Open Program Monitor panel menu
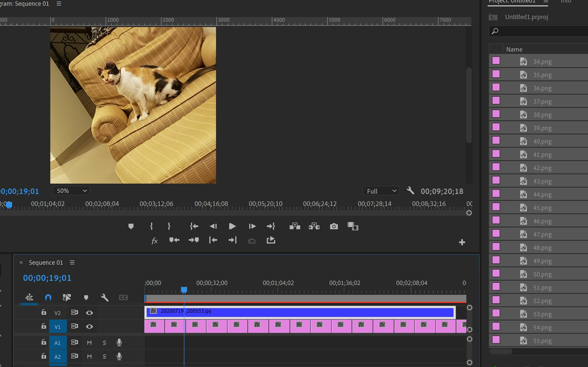 (59, 4)
